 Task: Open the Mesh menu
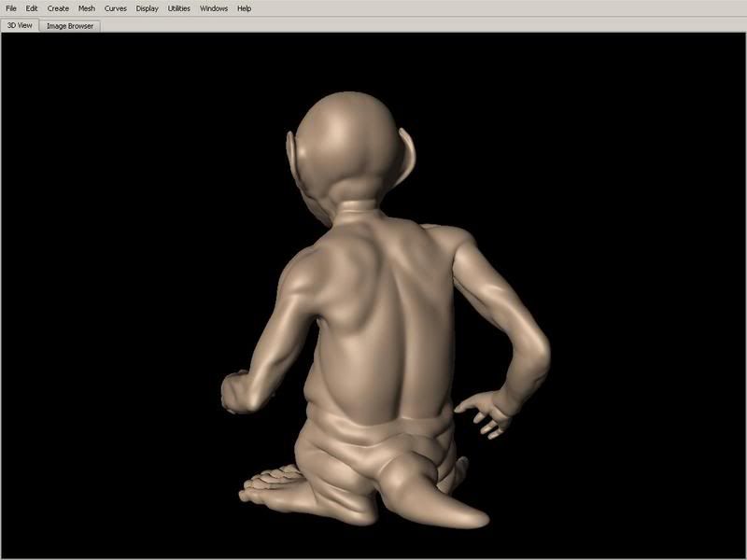point(87,8)
